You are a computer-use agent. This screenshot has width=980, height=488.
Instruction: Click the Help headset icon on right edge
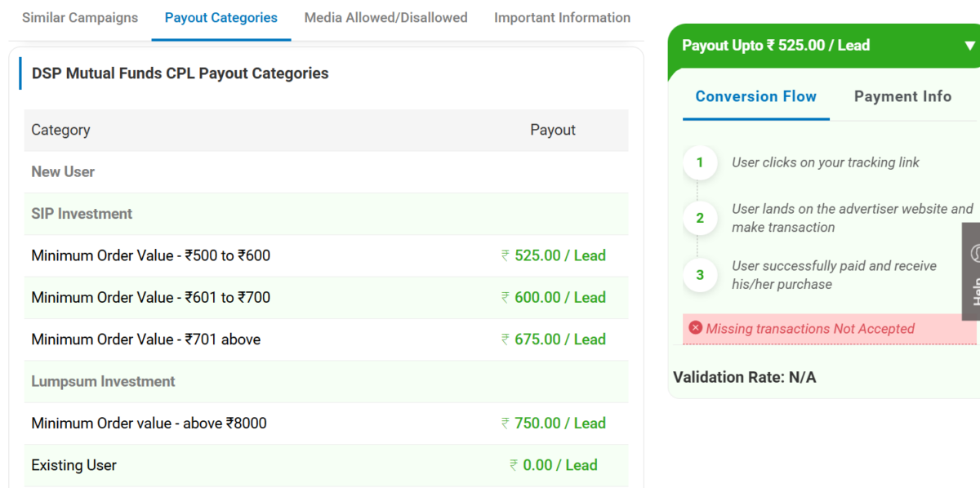[973, 254]
